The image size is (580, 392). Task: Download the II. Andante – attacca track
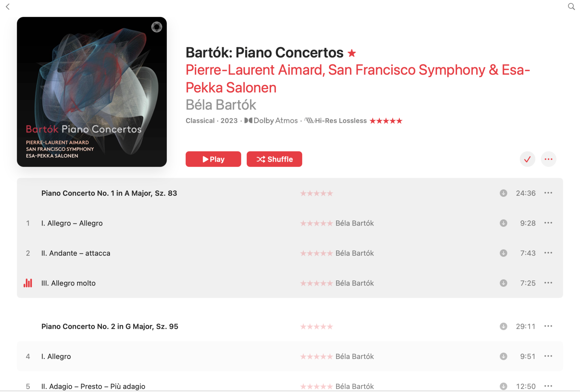(x=503, y=253)
